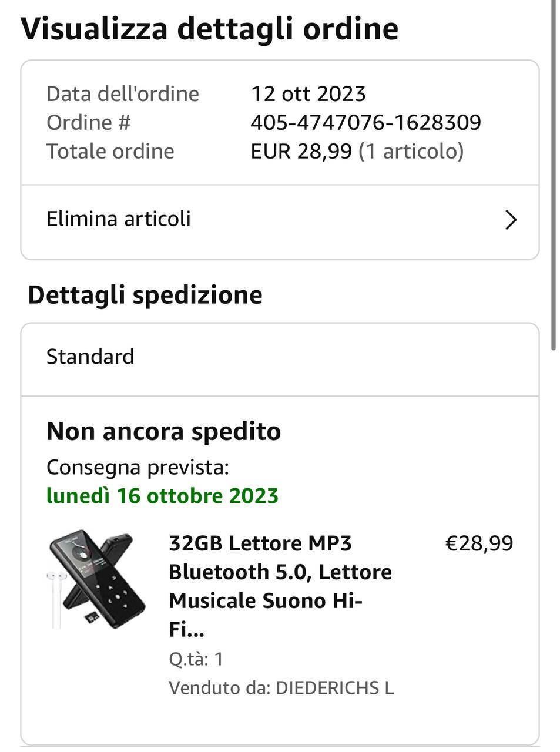This screenshot has width=560, height=752.
Task: Click the item price €28,99
Action: [x=479, y=543]
